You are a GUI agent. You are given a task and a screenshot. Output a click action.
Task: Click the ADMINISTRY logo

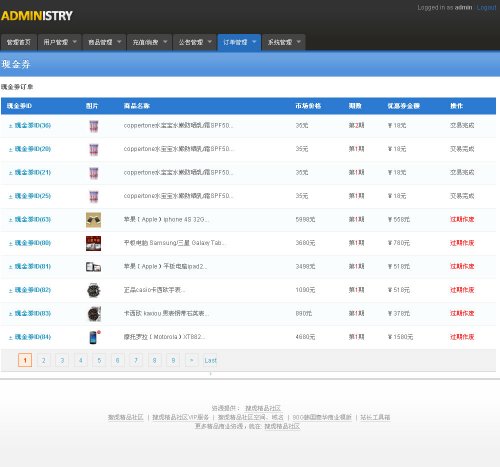tap(37, 16)
